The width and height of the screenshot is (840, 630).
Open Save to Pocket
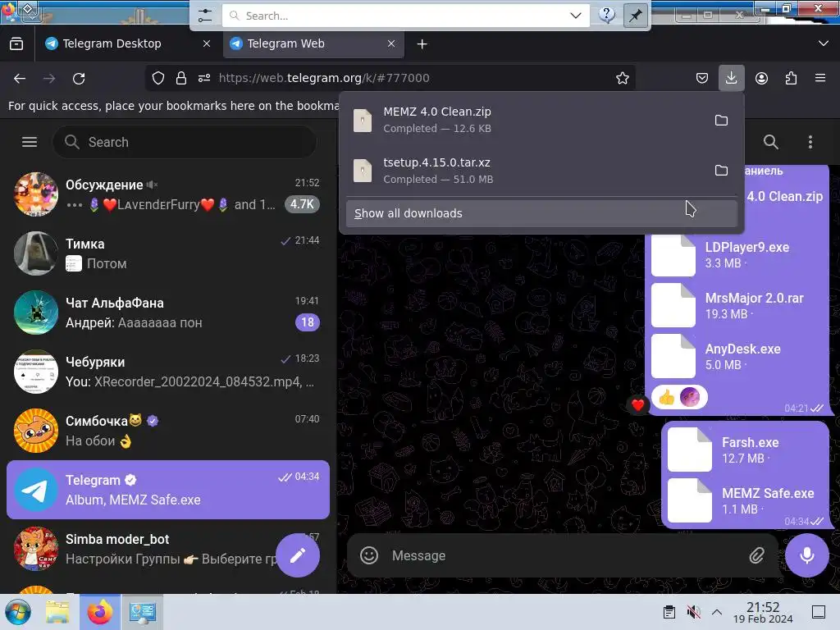[702, 78]
